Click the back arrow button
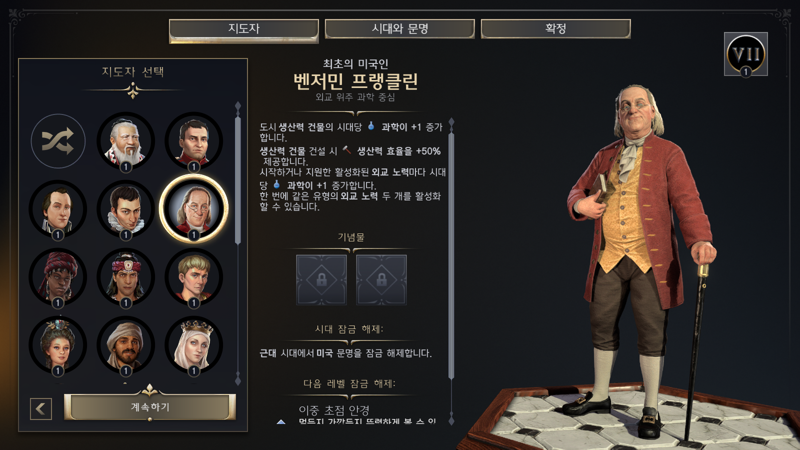 (41, 409)
